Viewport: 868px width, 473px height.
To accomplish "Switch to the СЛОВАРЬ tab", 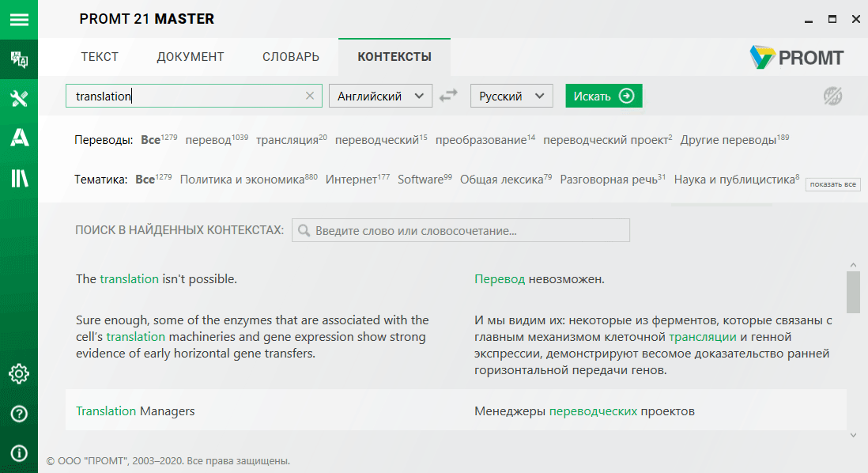I will pyautogui.click(x=291, y=56).
